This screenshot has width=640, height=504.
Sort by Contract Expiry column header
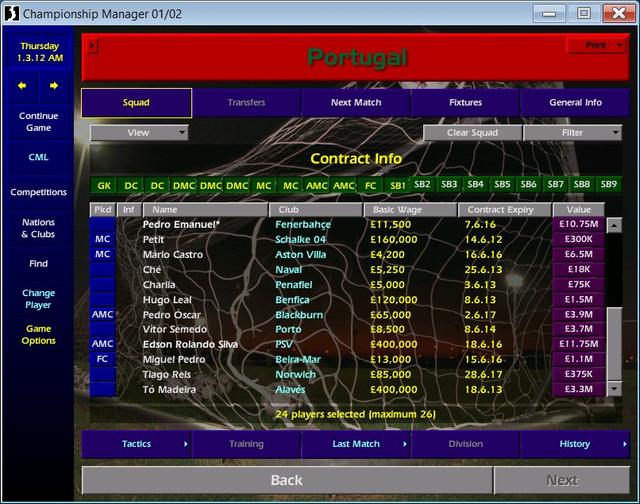tap(504, 210)
